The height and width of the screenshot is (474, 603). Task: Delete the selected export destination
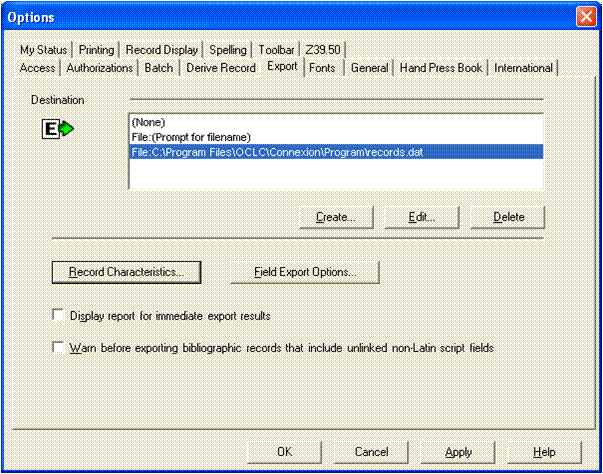tap(505, 216)
